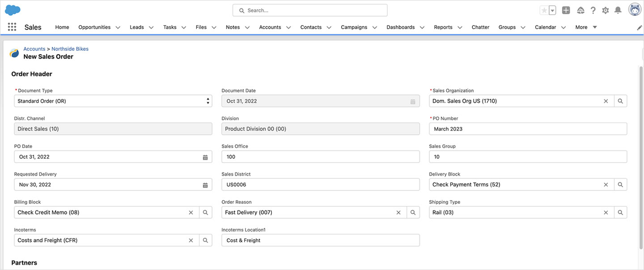Clear the Sales Organization value
644x270 pixels.
(606, 101)
